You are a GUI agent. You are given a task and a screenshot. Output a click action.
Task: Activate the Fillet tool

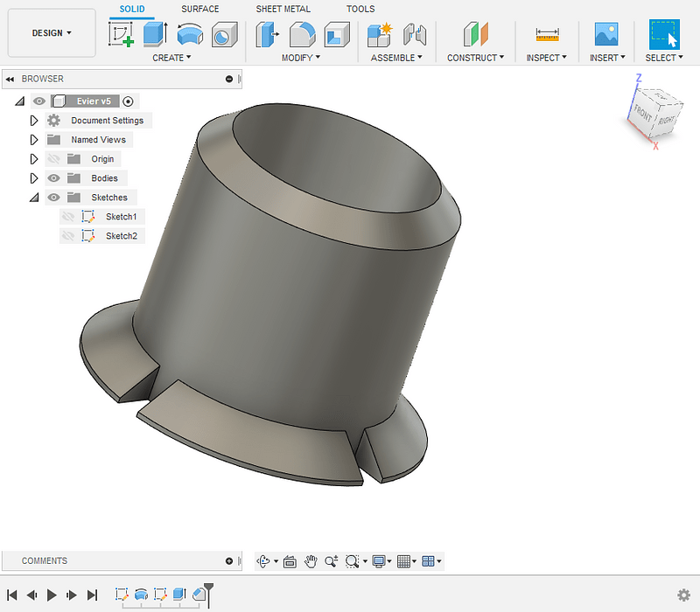pos(302,34)
